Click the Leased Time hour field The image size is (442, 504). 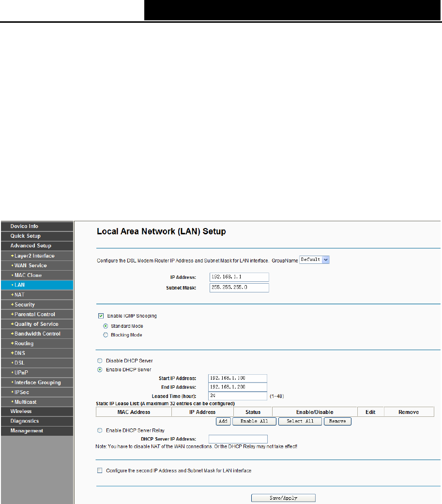point(237,396)
